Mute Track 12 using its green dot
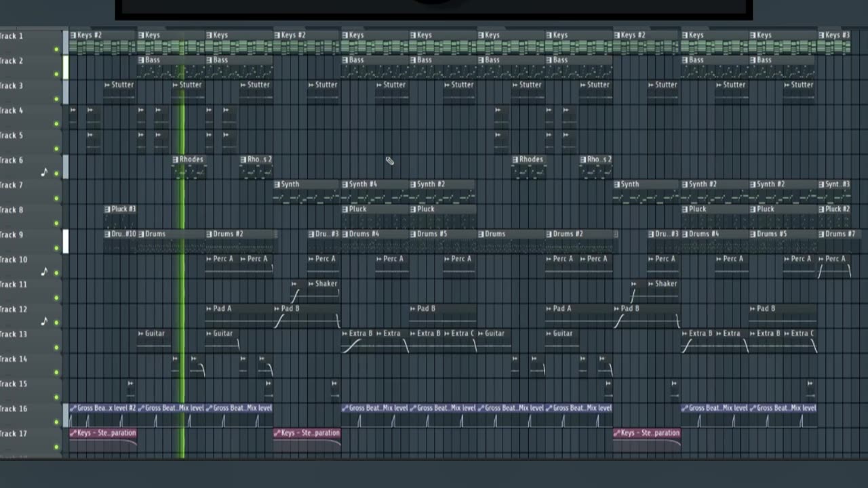Screen dimensions: 868x488 click(56, 323)
